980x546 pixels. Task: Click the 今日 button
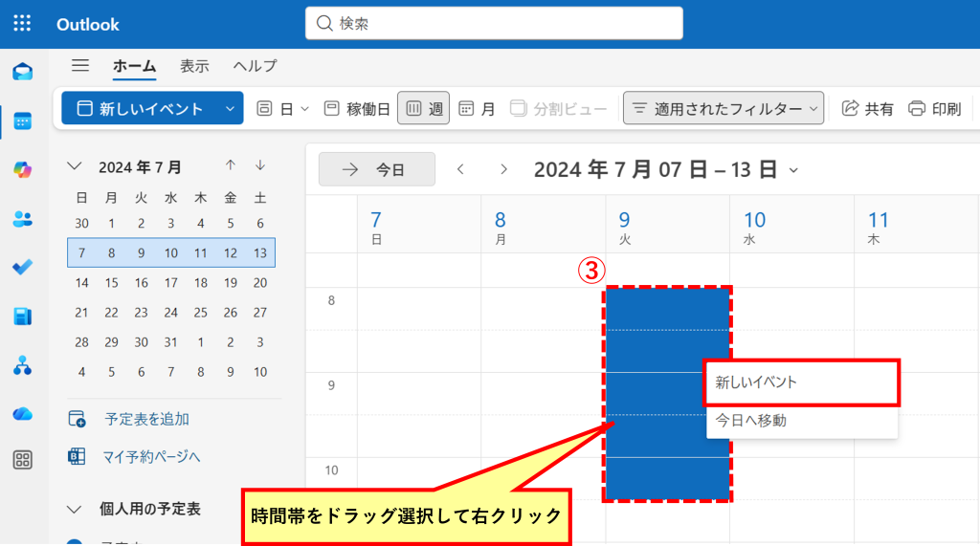tap(376, 169)
